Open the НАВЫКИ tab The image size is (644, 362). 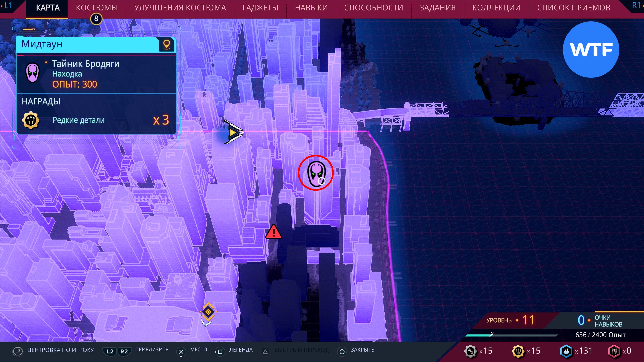pos(311,8)
